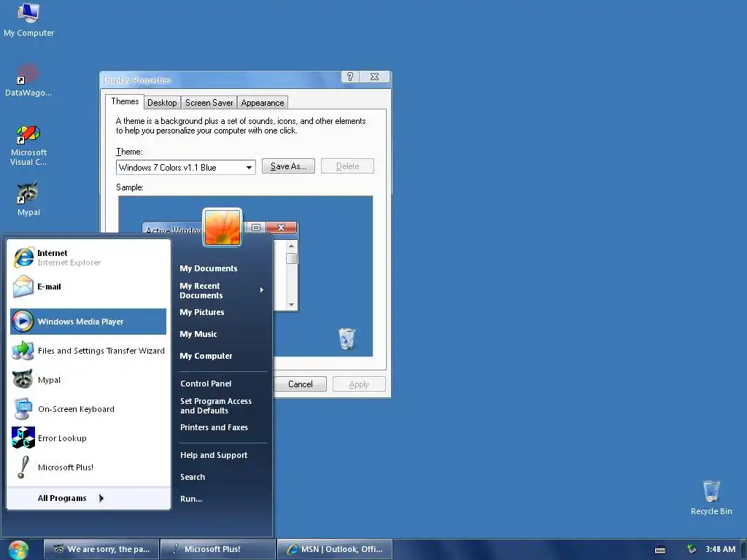Image resolution: width=747 pixels, height=560 pixels.
Task: Switch to the Screen Saver tab
Action: coord(209,103)
